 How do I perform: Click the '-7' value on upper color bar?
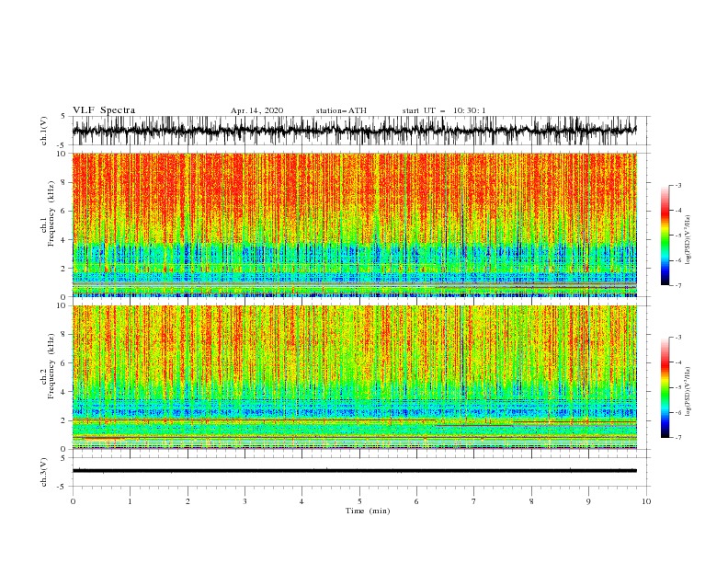point(678,285)
